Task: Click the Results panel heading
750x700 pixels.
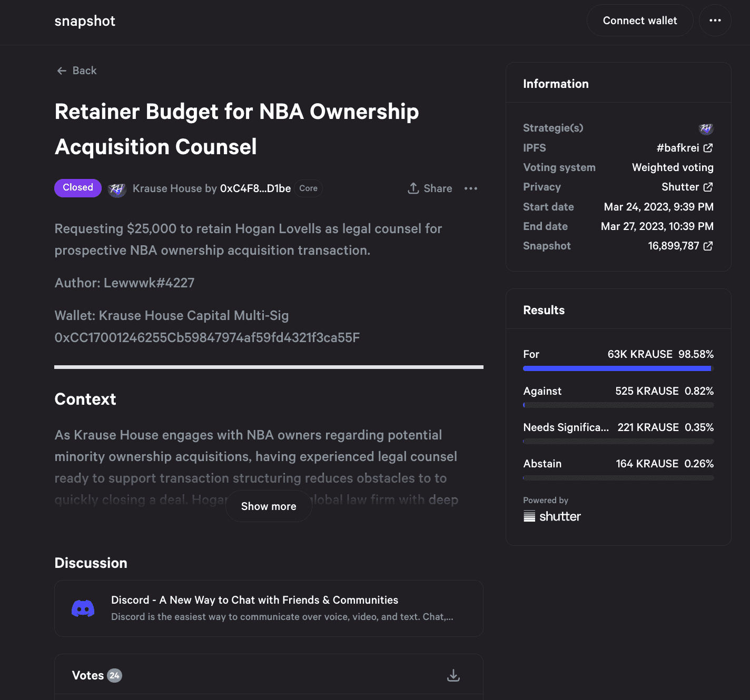Action: click(x=544, y=310)
